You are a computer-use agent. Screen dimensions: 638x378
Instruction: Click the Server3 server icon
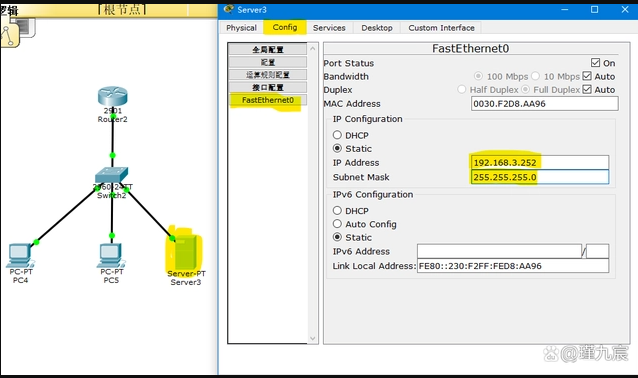pos(185,251)
